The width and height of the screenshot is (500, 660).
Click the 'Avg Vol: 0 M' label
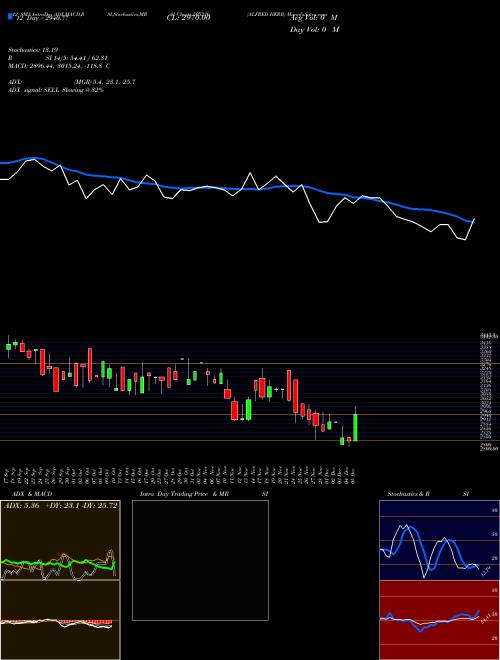314,18
